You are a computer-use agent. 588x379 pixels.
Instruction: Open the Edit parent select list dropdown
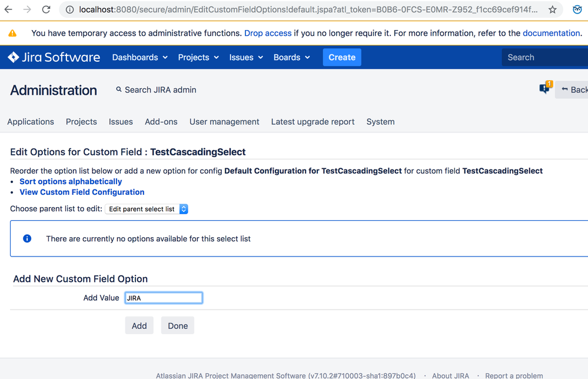click(x=146, y=209)
